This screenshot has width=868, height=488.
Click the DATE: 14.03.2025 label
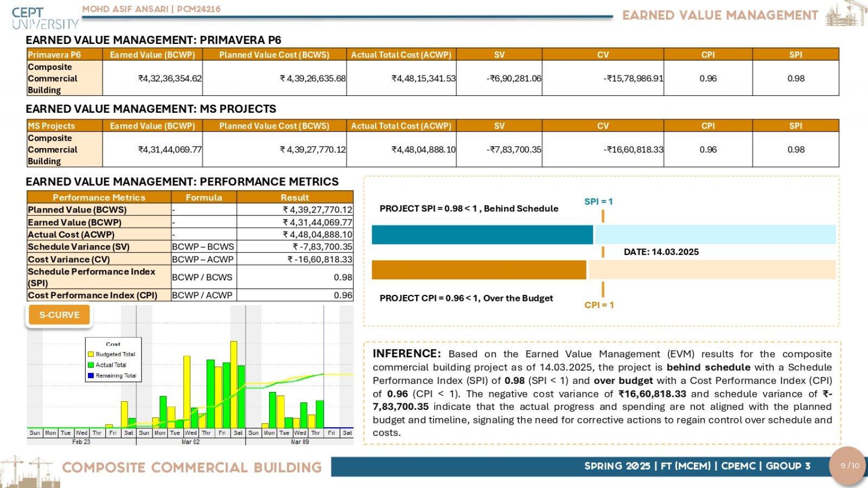(661, 252)
